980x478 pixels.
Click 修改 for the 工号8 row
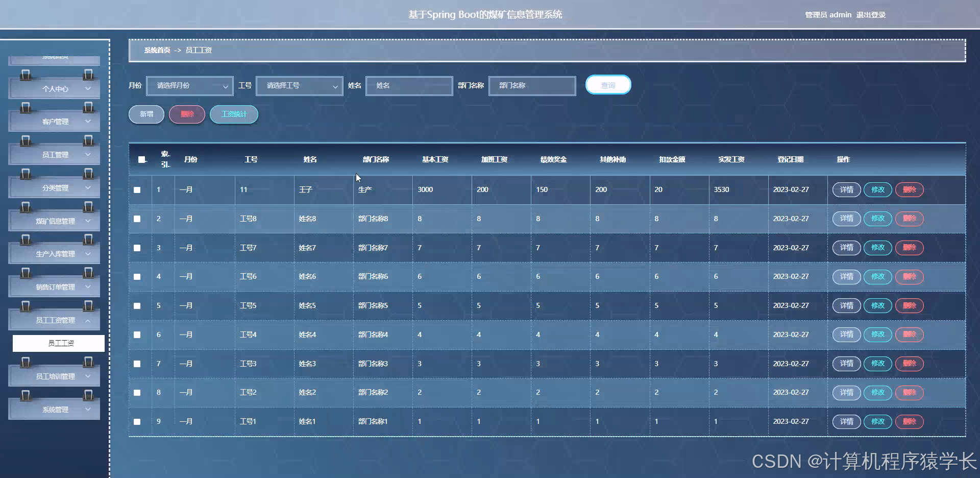pos(878,219)
